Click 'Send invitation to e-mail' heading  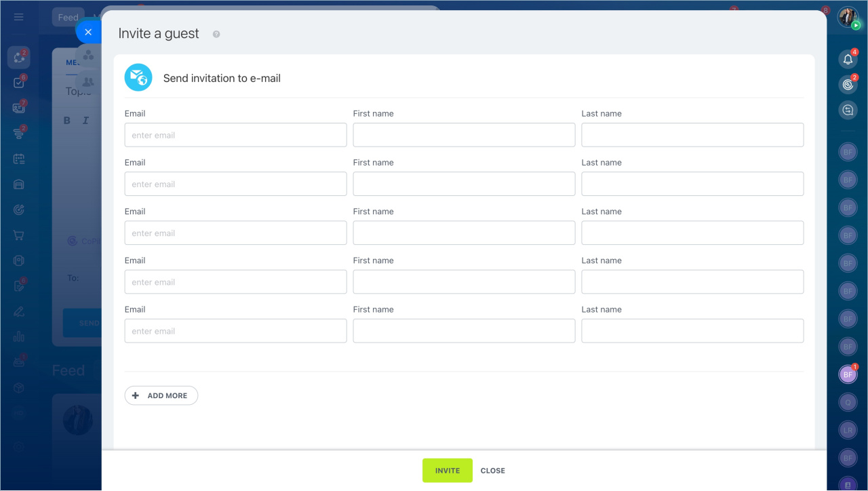click(x=222, y=78)
